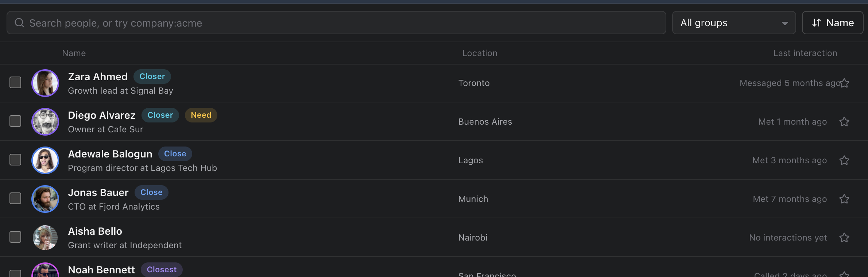Open Adewale Balogun's contact name
868x277 pixels.
click(110, 154)
